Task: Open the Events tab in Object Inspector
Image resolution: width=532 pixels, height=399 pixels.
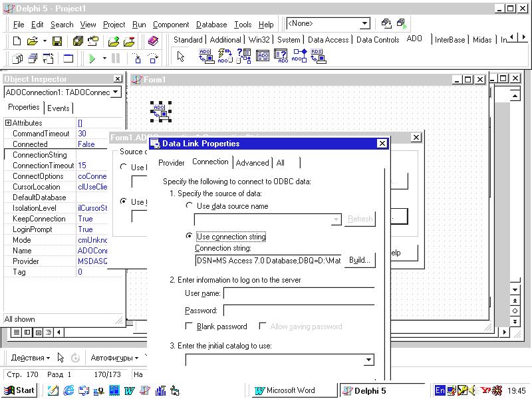Action: 58,108
